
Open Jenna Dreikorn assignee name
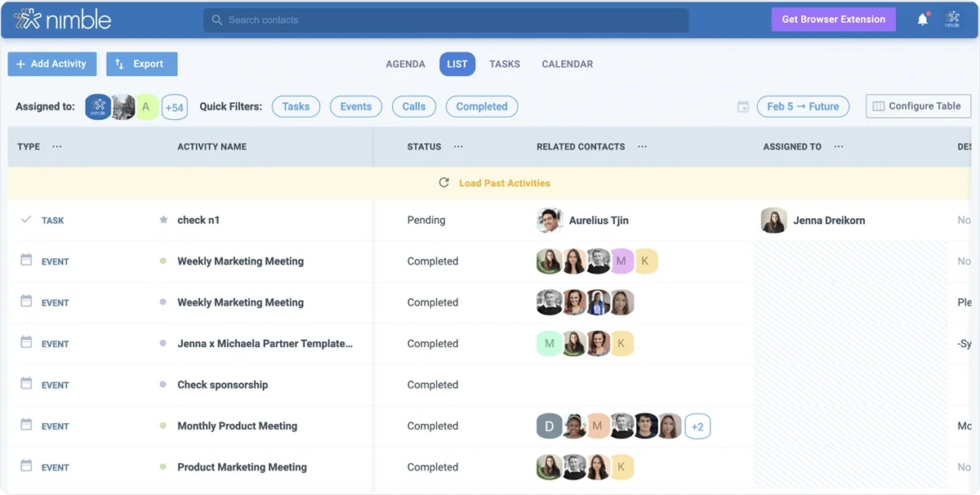[829, 221]
